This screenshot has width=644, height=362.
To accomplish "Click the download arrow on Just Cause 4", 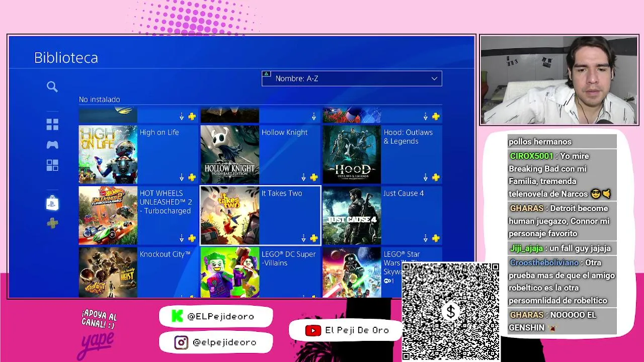I will (426, 238).
